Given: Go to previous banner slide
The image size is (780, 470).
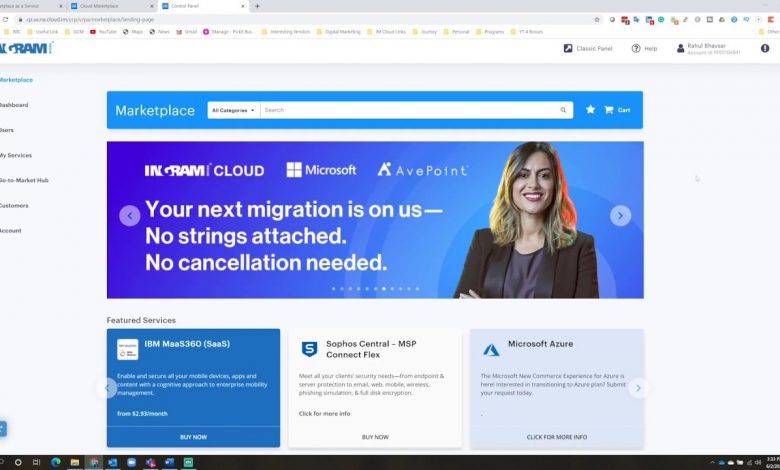Looking at the screenshot, I should [x=129, y=215].
